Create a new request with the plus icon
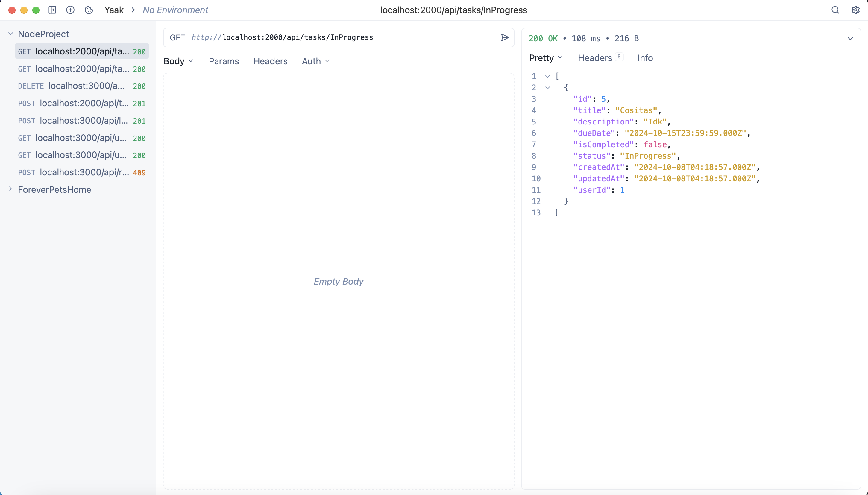This screenshot has height=495, width=868. point(70,10)
